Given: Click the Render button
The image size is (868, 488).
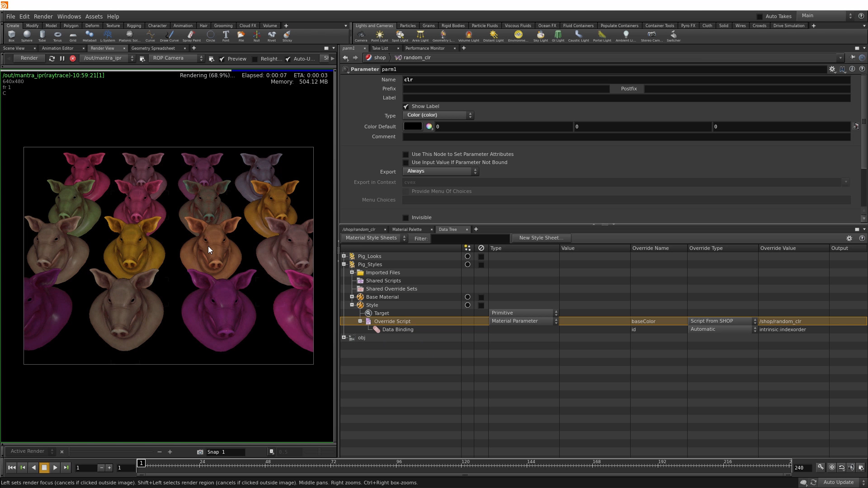Looking at the screenshot, I should pyautogui.click(x=28, y=58).
